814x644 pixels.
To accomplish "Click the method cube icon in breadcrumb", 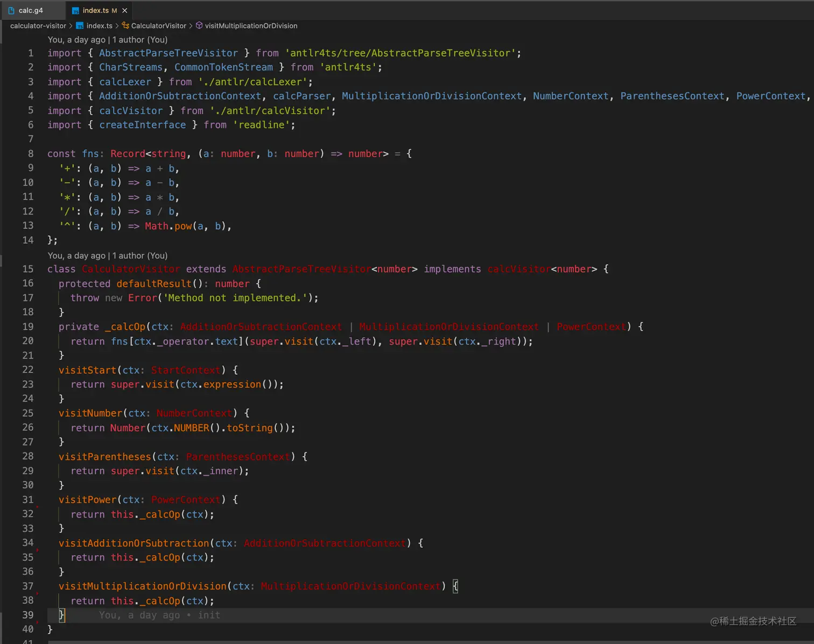I will [199, 26].
